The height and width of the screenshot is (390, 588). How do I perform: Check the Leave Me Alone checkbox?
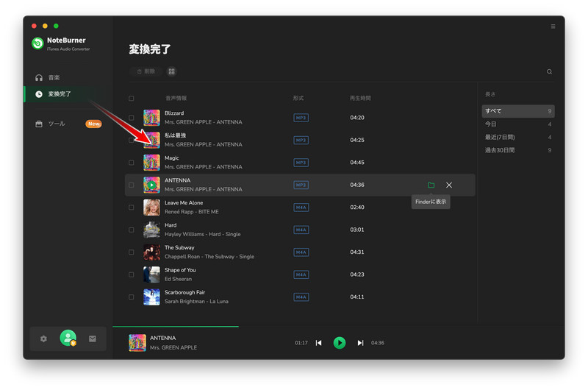click(x=132, y=208)
